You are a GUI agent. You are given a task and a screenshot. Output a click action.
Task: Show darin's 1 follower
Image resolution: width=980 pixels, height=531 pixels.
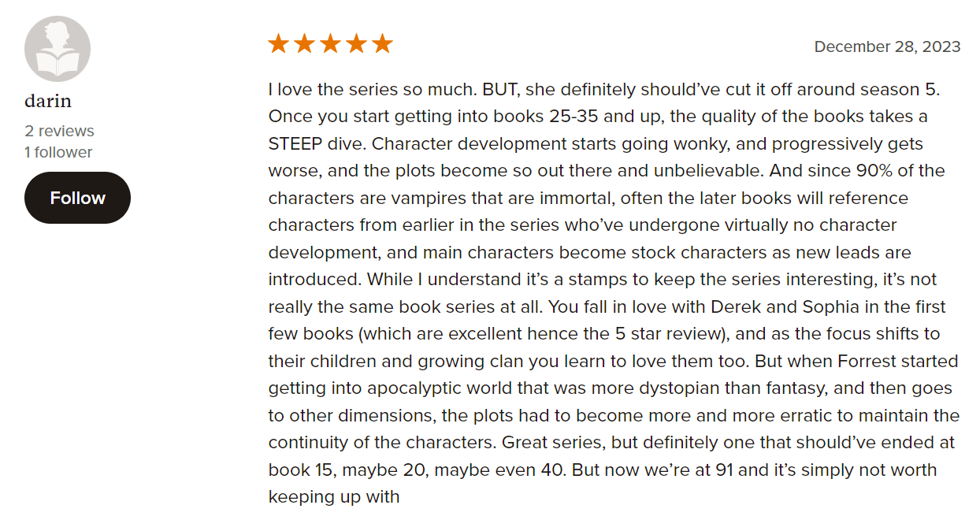(x=58, y=152)
